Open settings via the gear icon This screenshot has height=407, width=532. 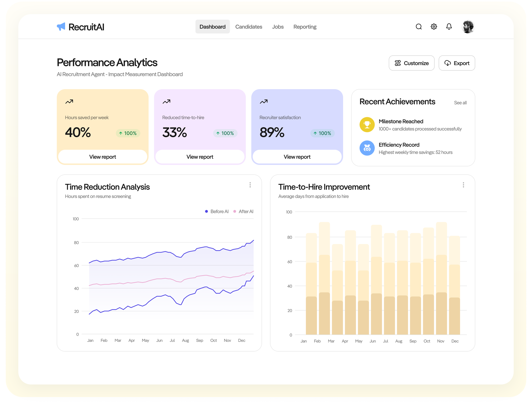tap(434, 27)
